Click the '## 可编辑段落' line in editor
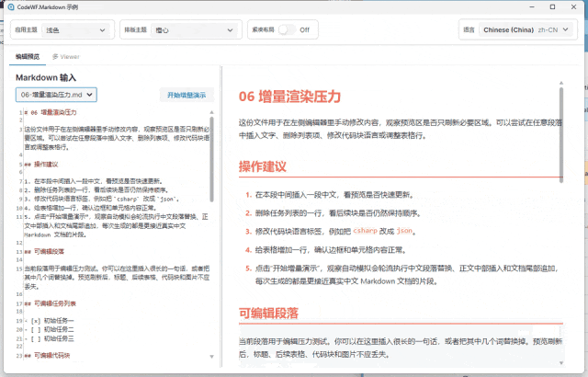The height and width of the screenshot is (377, 588). click(x=44, y=251)
